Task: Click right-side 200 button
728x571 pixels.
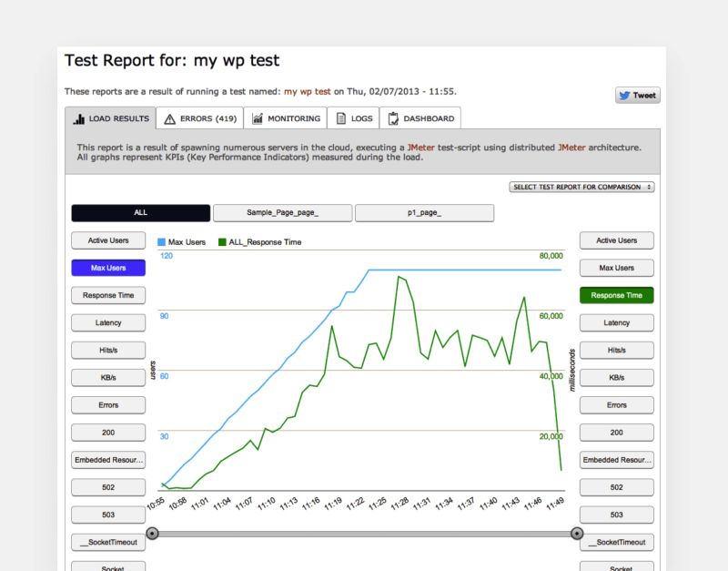Action: (617, 432)
